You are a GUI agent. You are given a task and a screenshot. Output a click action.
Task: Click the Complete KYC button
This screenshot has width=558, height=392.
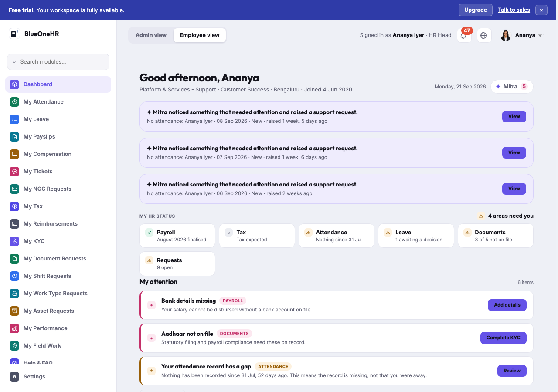[x=503, y=338]
